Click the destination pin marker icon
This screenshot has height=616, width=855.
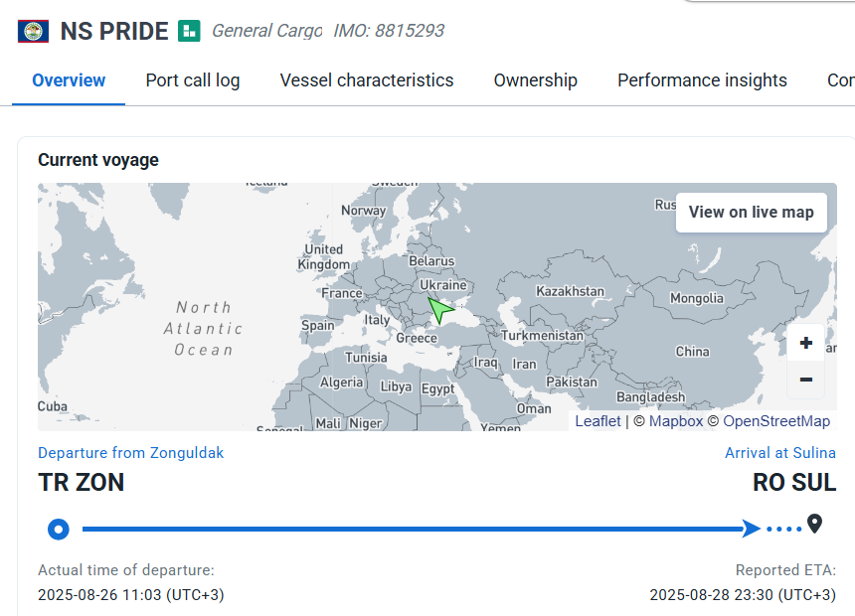point(815,524)
